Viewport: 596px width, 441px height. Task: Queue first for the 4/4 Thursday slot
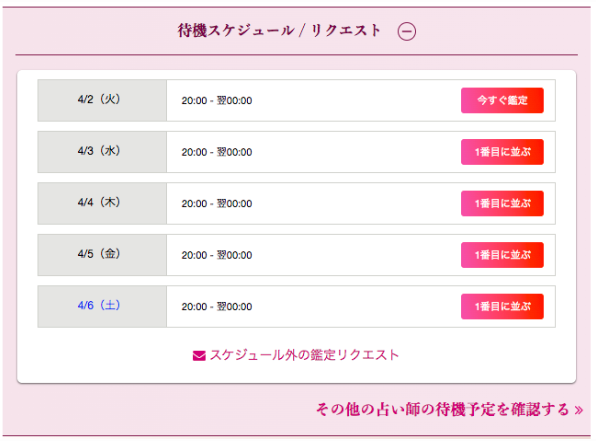502,203
